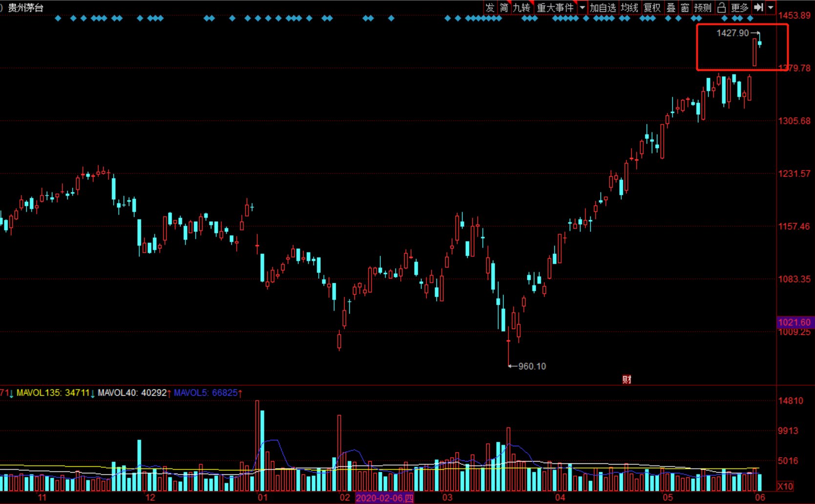Click the 1427.90 high price label
Screen dimensions: 815x504
(732, 33)
